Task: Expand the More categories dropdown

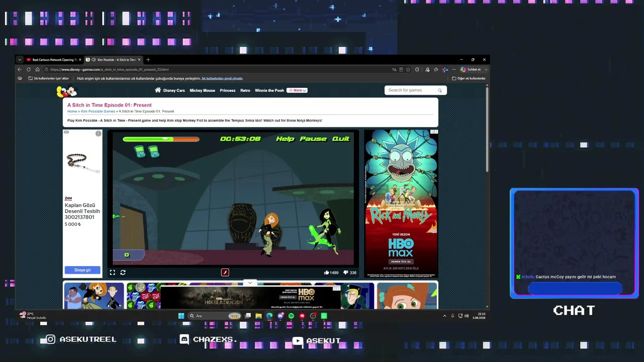Action: [x=297, y=90]
